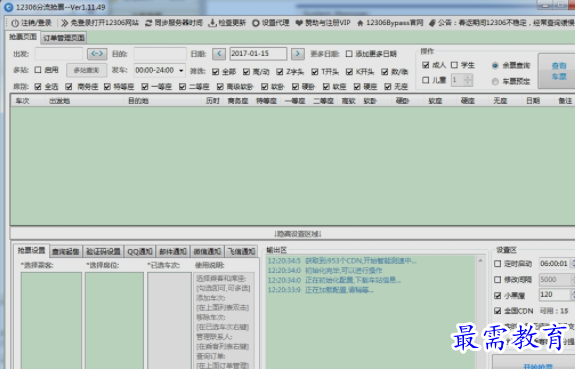Click the app logo in the title bar

coord(8,7)
